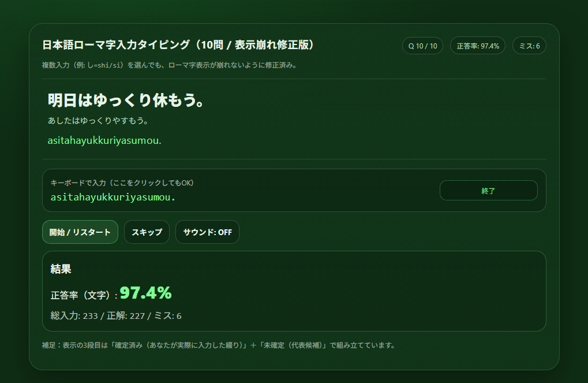Click the 終了 button
The height and width of the screenshot is (383, 588).
point(488,191)
